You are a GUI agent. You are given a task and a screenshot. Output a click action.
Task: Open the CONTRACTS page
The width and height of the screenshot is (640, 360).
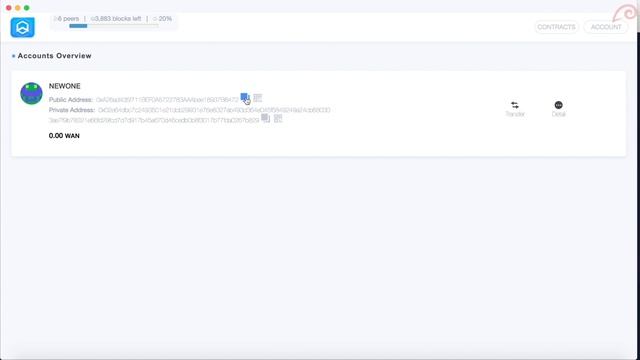(556, 27)
